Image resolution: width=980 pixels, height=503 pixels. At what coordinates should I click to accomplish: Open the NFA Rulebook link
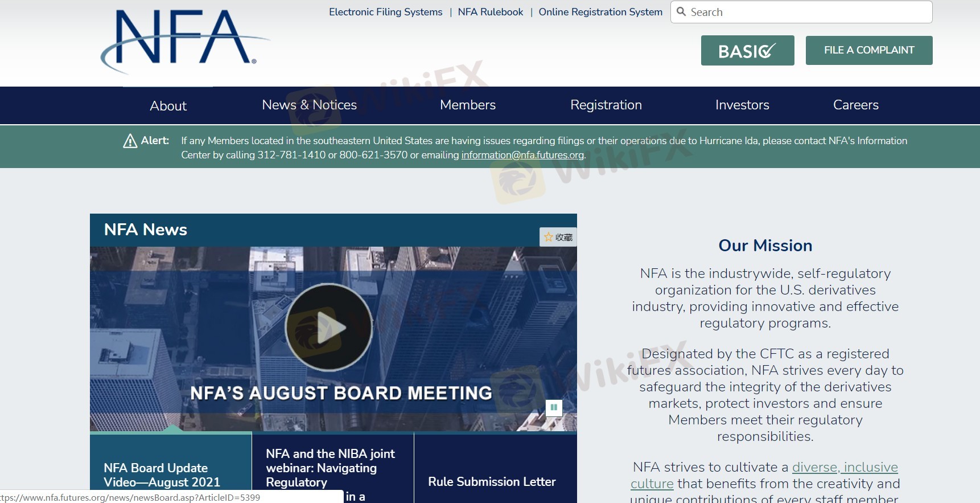[490, 12]
